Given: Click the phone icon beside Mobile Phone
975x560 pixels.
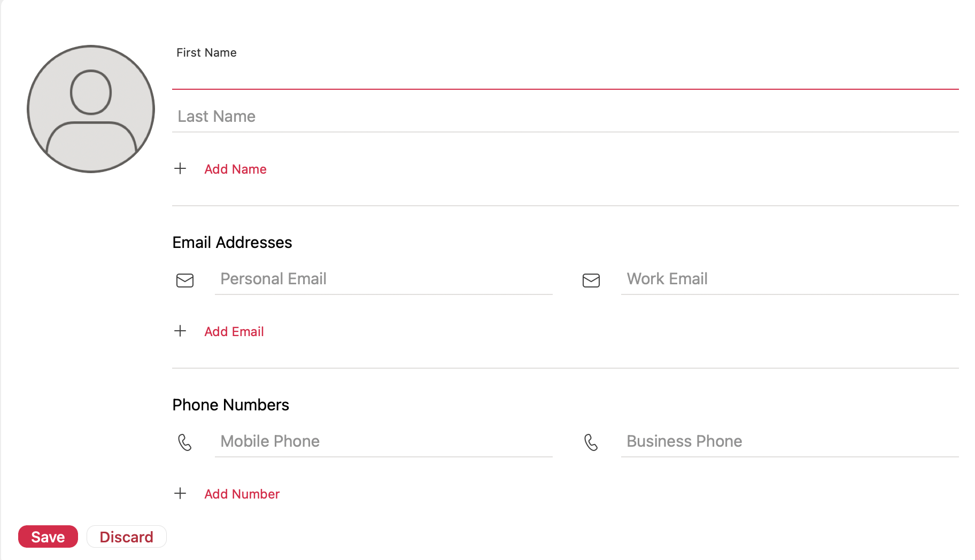Looking at the screenshot, I should (184, 442).
